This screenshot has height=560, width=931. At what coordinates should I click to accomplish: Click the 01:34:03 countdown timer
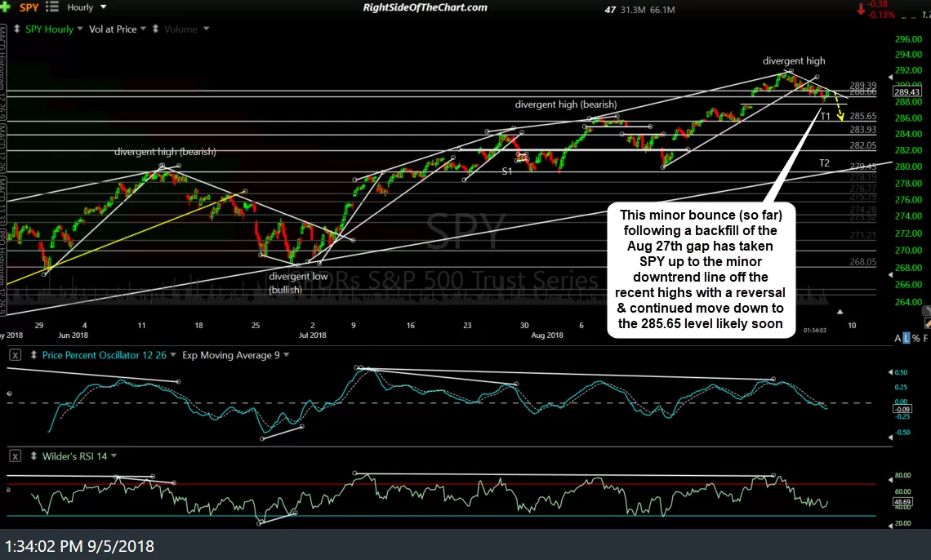815,330
